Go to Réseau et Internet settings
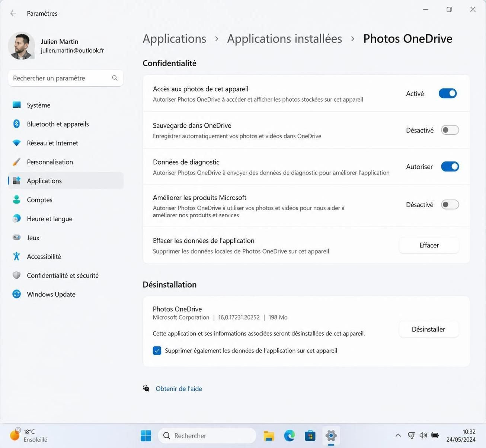 [65, 143]
